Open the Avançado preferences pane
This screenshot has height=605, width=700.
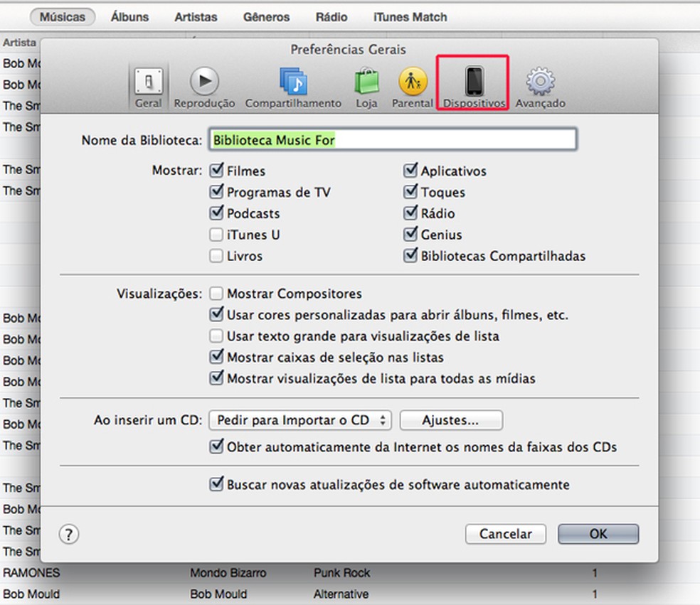pyautogui.click(x=540, y=88)
